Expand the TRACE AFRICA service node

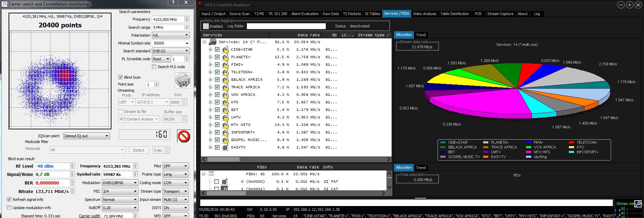coord(210,87)
